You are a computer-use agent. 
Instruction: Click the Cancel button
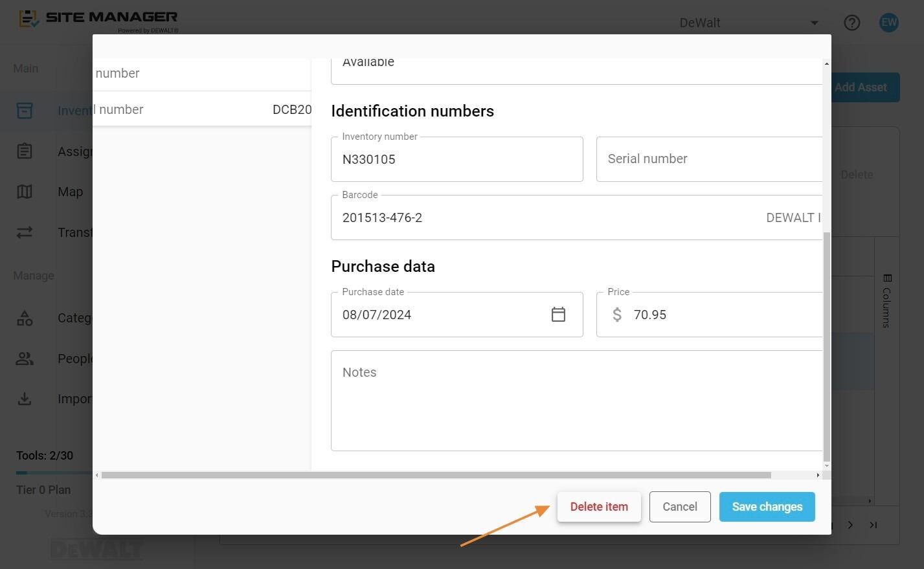680,507
